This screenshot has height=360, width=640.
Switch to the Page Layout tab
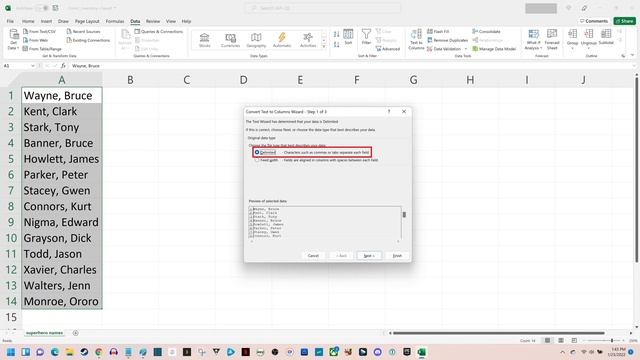point(87,21)
